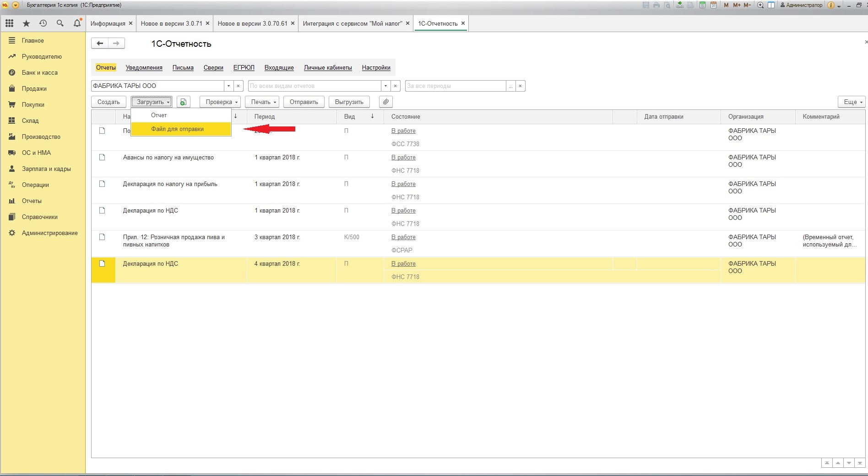Clear the organization filter field

238,86
